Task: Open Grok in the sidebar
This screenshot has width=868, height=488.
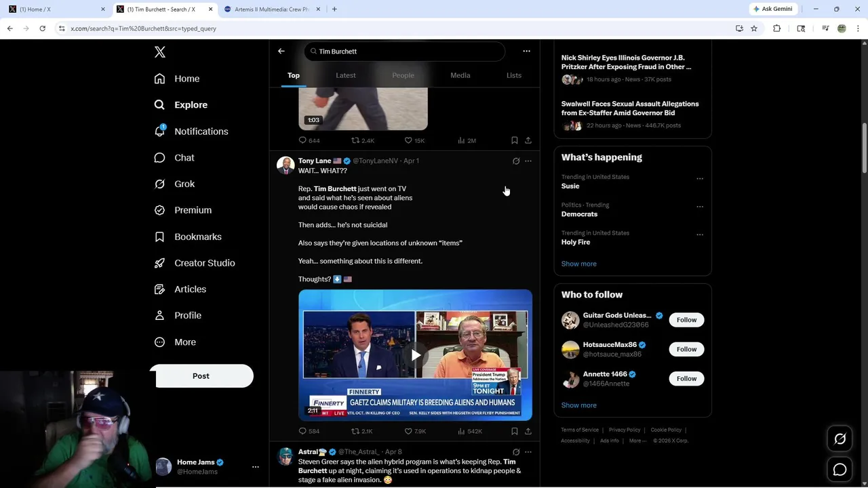Action: click(x=174, y=184)
